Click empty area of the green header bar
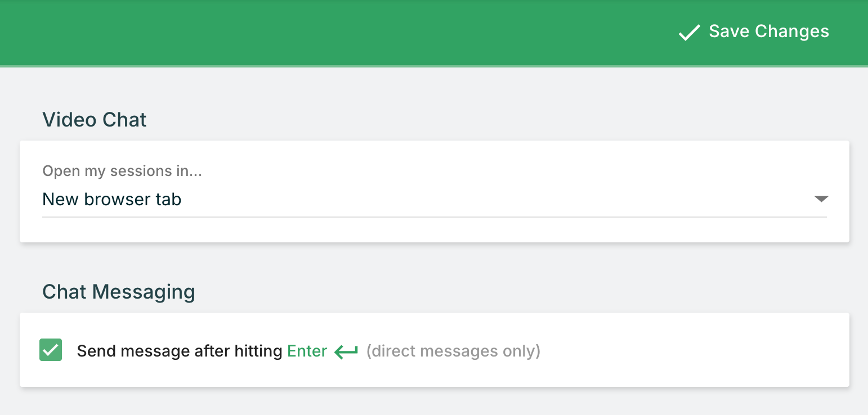 tap(338, 31)
